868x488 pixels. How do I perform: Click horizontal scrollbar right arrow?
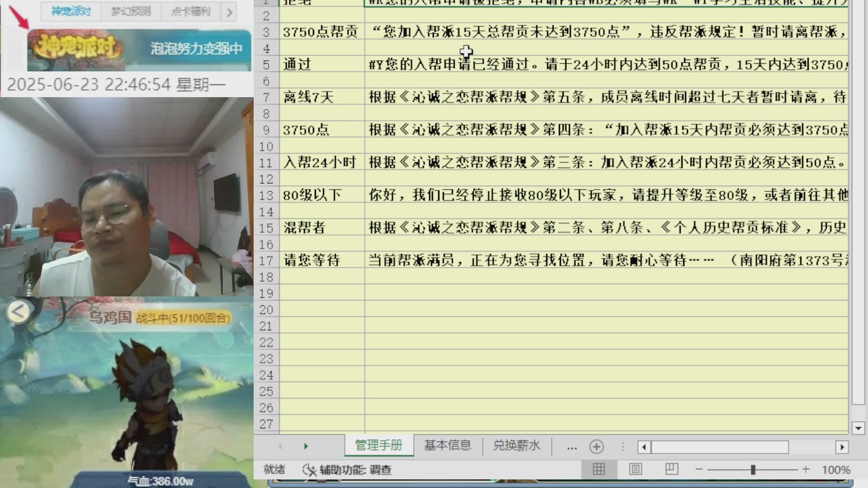pyautogui.click(x=842, y=447)
